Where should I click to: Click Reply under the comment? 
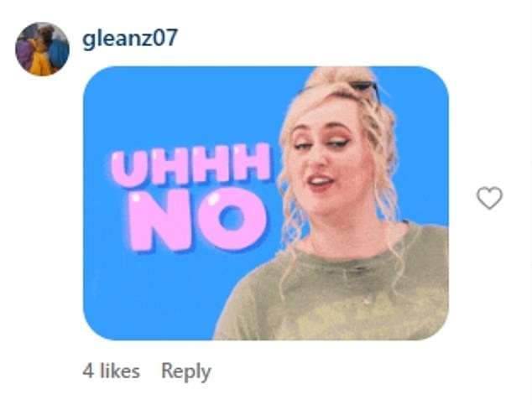[x=186, y=371]
